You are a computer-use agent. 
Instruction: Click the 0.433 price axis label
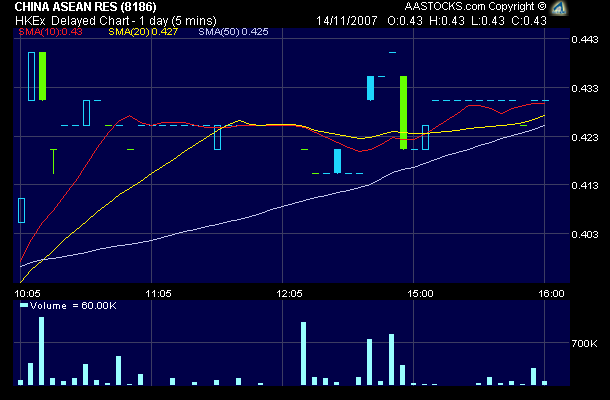585,89
